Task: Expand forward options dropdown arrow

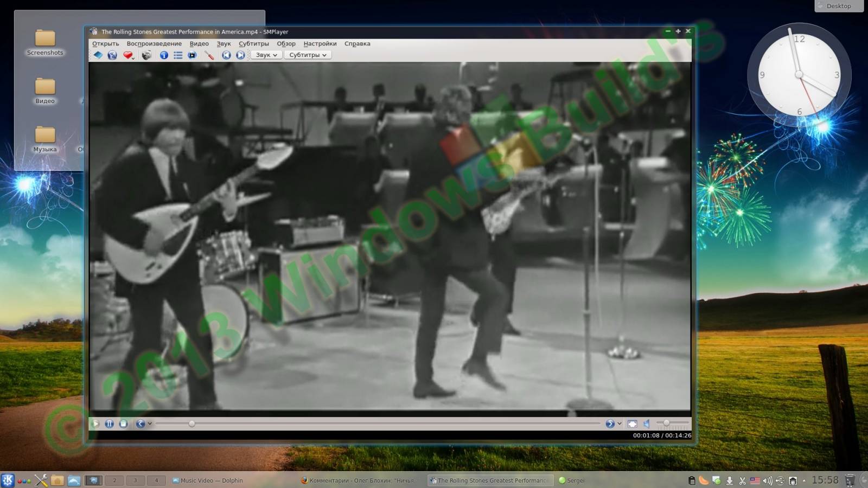Action: tap(620, 423)
